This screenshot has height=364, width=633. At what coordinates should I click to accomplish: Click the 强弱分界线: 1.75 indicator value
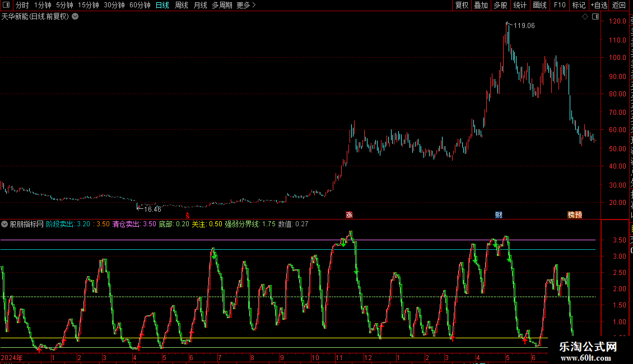click(250, 224)
